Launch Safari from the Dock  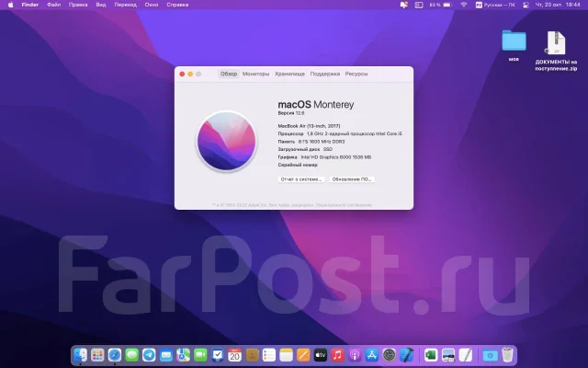pos(115,355)
